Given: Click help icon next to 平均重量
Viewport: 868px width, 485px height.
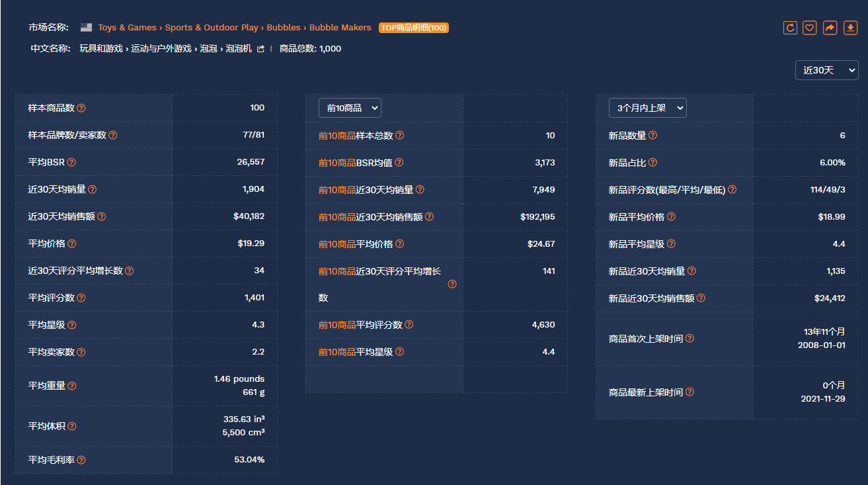Looking at the screenshot, I should point(72,386).
